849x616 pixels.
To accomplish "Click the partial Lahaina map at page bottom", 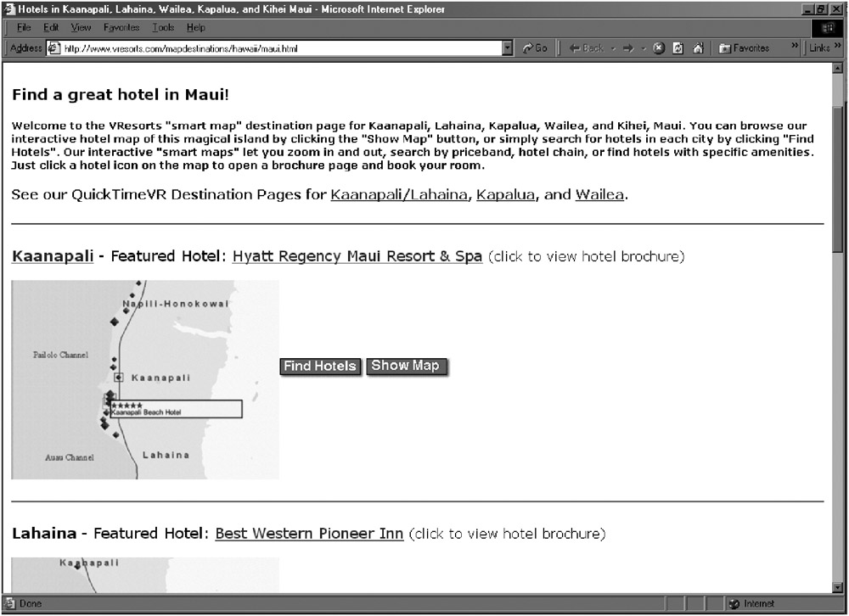I will (x=145, y=575).
